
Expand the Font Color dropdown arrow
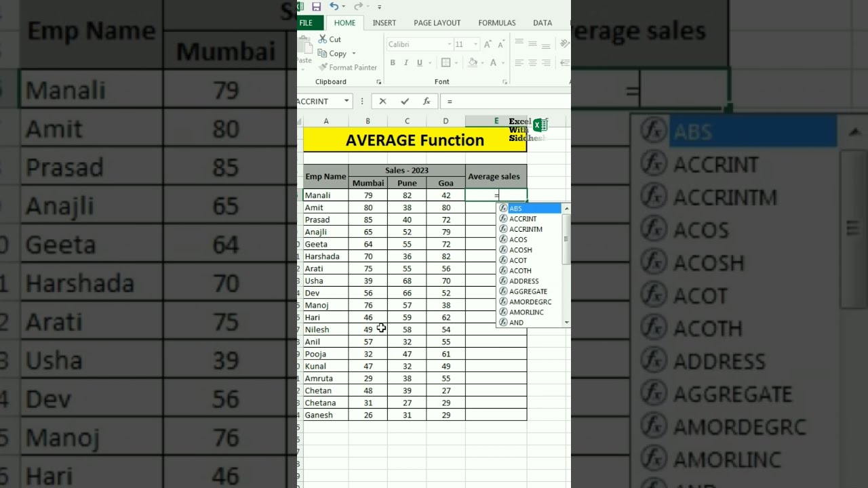[x=503, y=63]
